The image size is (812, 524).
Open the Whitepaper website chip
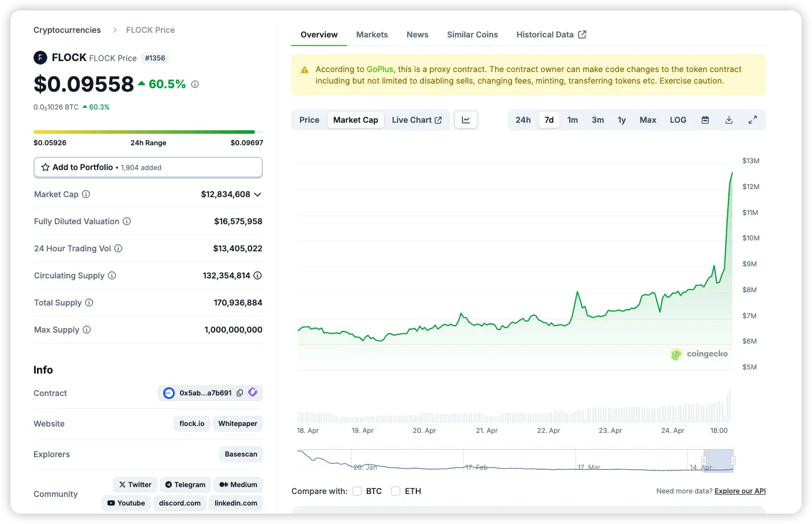pos(238,424)
